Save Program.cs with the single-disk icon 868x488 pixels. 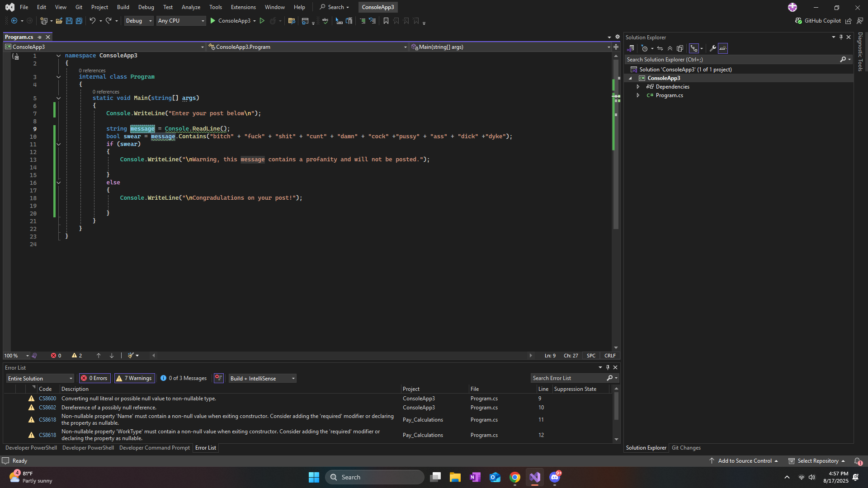69,21
